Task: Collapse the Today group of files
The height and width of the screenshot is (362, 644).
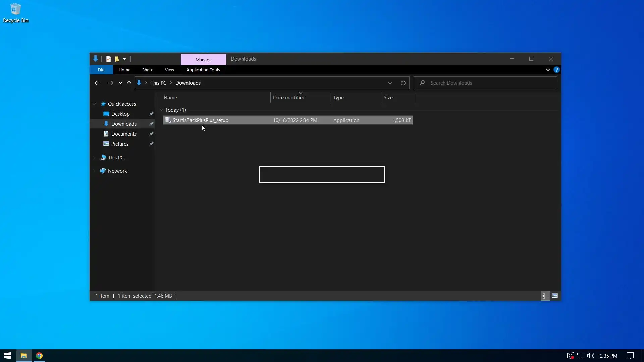Action: (x=162, y=110)
